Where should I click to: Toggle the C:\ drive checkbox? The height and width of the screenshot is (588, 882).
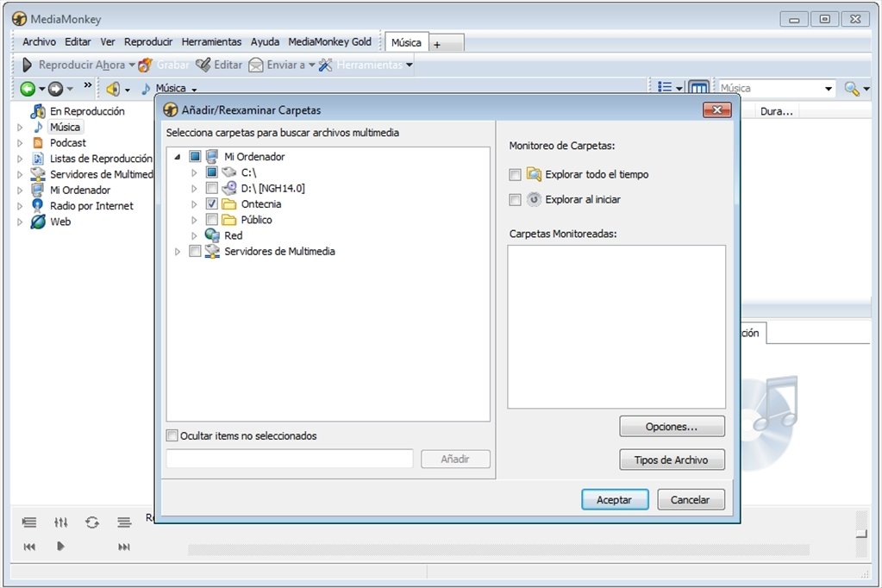[x=212, y=172]
